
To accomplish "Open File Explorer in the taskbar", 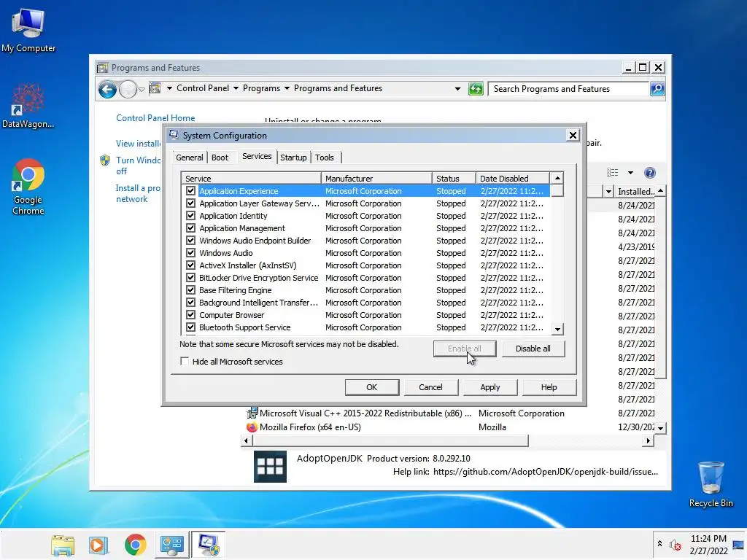I will (63, 545).
